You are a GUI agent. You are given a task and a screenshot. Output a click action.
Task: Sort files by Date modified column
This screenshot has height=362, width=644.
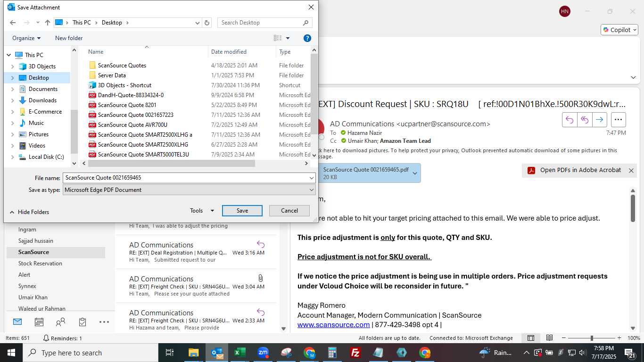[229, 52]
